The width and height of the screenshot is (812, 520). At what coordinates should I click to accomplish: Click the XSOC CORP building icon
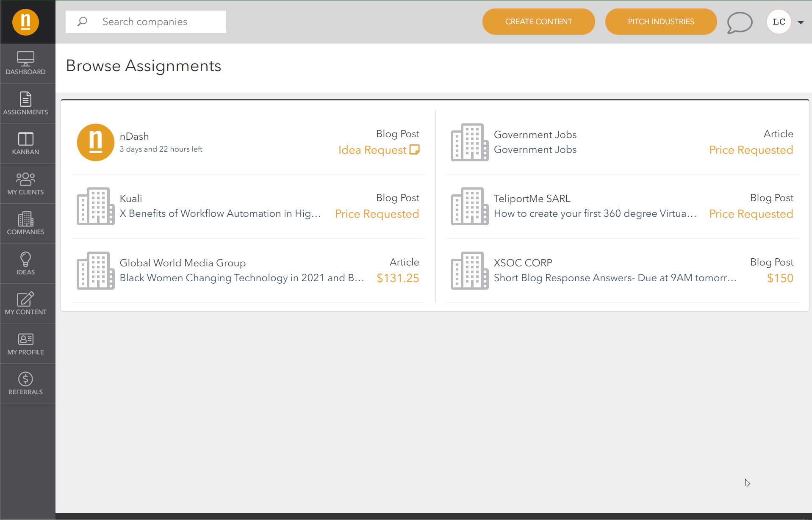[x=470, y=271]
